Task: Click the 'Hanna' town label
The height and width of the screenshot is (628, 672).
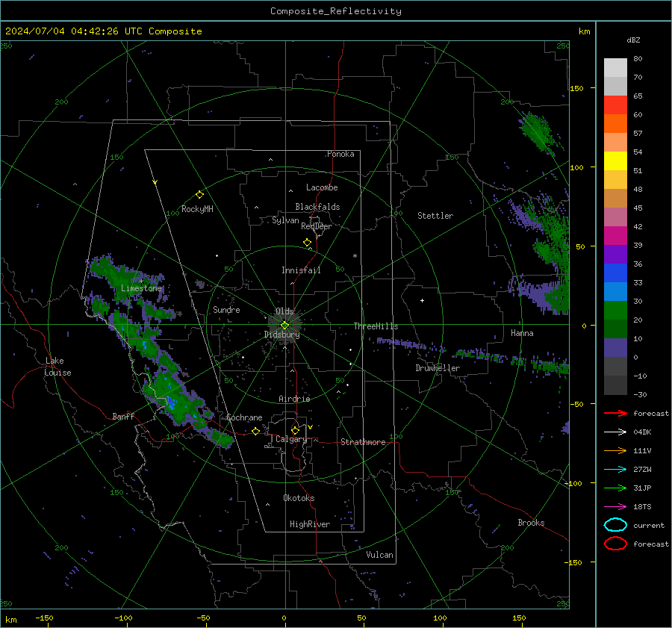Action: click(522, 333)
